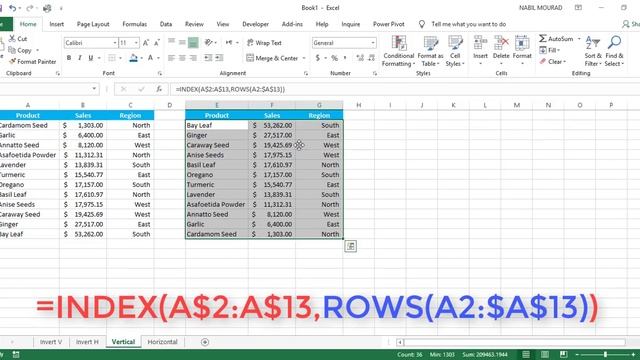Viewport: 640px width, 360px height.
Task: Open the Fill menu
Action: [550, 50]
